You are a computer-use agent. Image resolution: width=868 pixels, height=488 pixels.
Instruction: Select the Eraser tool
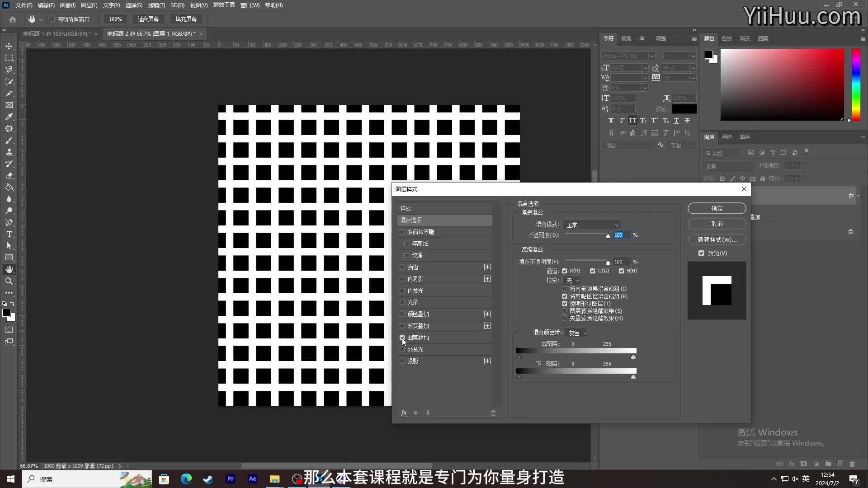click(x=9, y=175)
